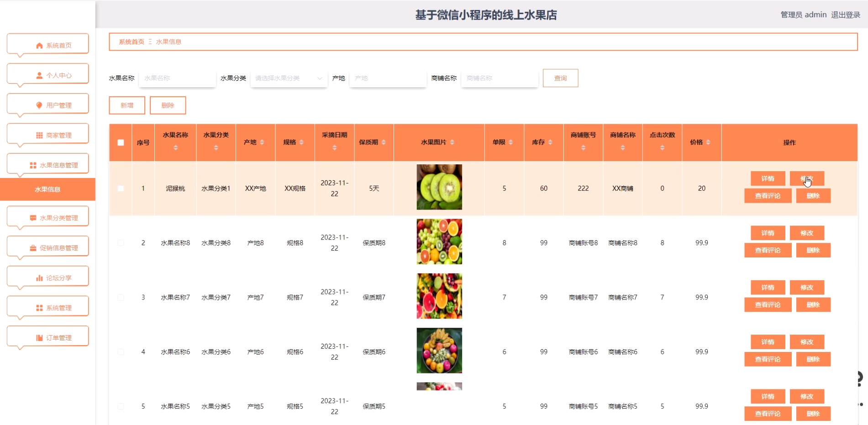Image resolution: width=868 pixels, height=425 pixels.
Task: Sort by 水果图片 column arrows
Action: [x=452, y=142]
